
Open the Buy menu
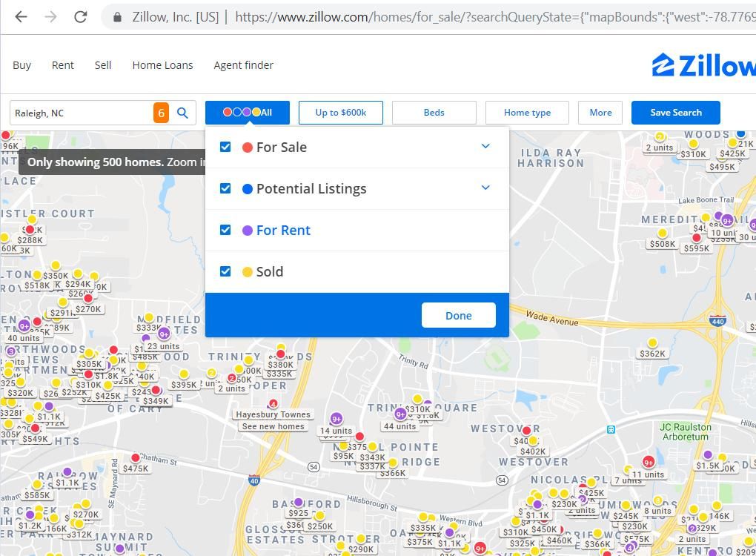(x=21, y=65)
